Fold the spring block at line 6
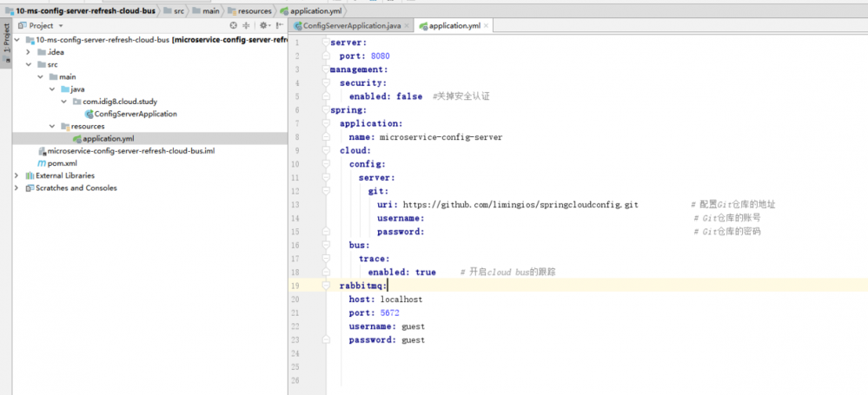 (x=325, y=110)
